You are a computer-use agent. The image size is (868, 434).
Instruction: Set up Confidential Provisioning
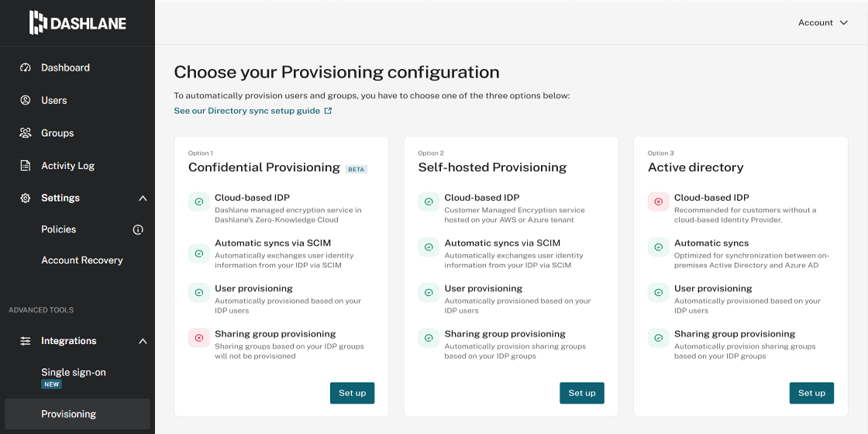pyautogui.click(x=353, y=393)
